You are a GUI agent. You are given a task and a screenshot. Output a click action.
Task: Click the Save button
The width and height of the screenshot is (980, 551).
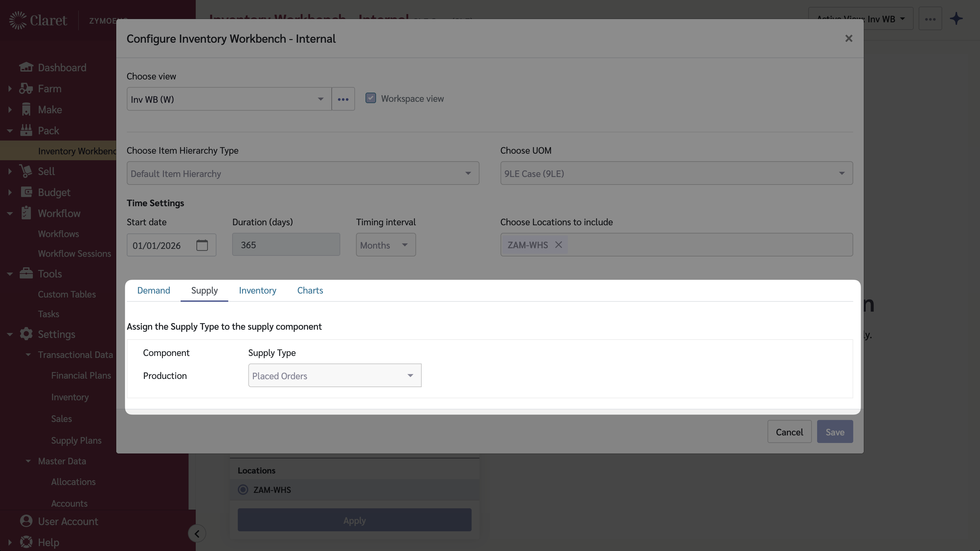point(835,431)
